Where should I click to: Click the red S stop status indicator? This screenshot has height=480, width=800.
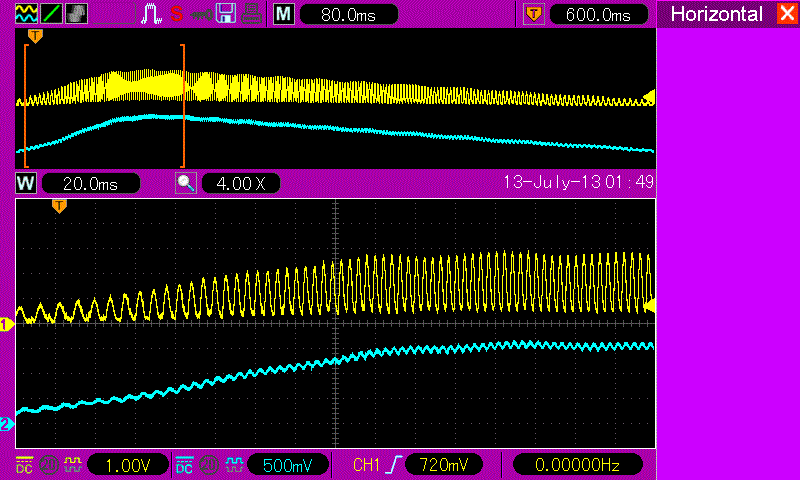tap(177, 13)
